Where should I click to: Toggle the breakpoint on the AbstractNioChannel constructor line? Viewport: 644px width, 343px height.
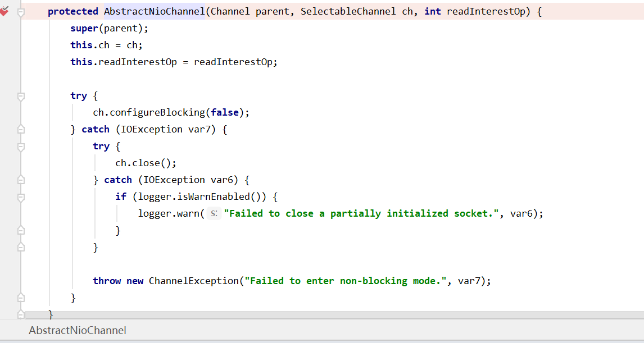pos(4,11)
